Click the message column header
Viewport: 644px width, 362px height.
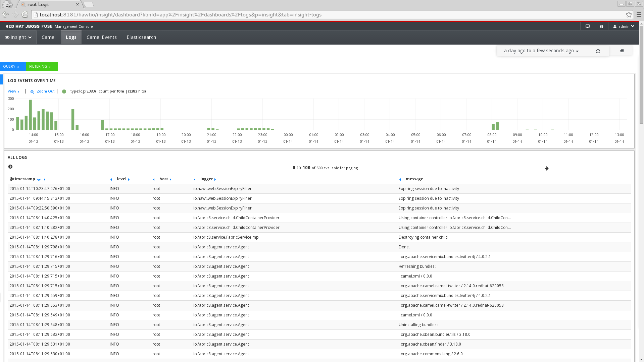click(x=414, y=179)
